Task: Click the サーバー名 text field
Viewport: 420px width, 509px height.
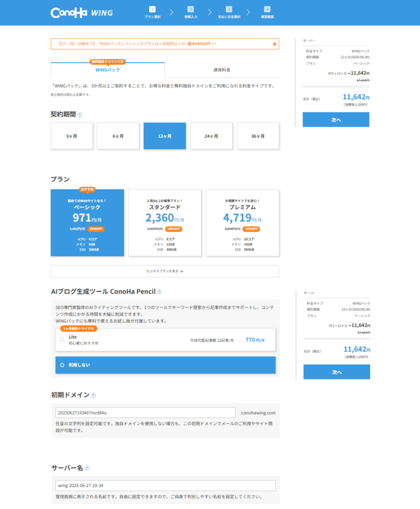Action: click(x=165, y=486)
